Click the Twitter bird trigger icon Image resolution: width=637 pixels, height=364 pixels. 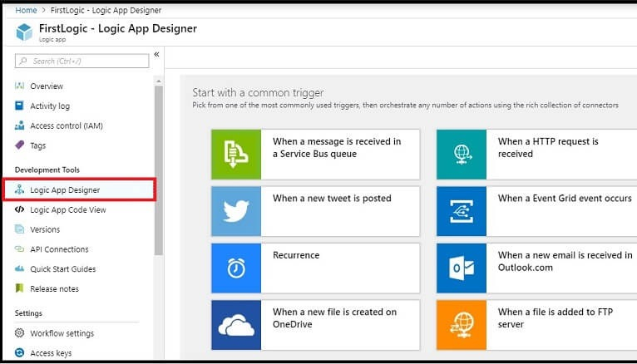(x=236, y=211)
